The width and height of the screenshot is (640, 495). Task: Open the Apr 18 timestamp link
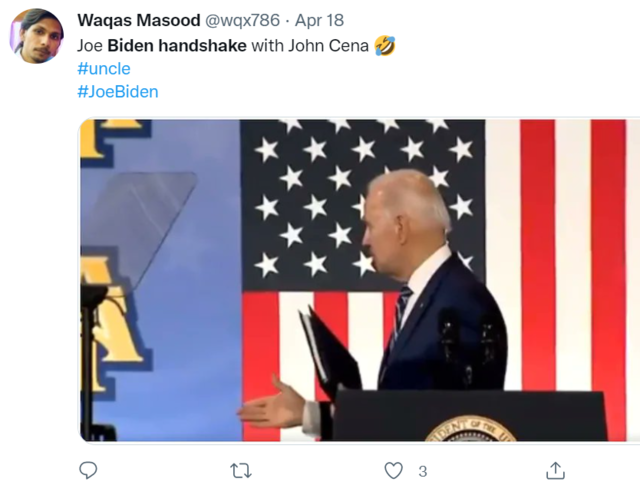(x=319, y=20)
